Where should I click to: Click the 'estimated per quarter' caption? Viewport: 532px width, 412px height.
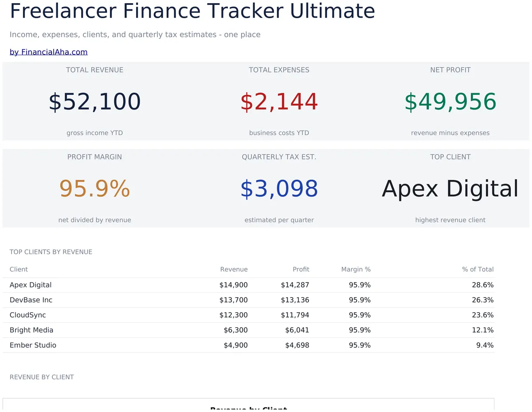pyautogui.click(x=279, y=220)
